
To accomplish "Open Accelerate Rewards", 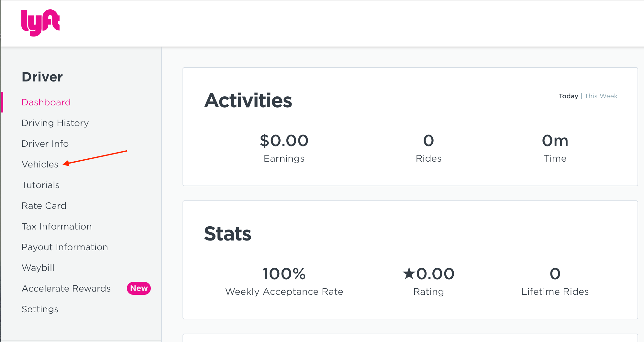I will [x=66, y=289].
